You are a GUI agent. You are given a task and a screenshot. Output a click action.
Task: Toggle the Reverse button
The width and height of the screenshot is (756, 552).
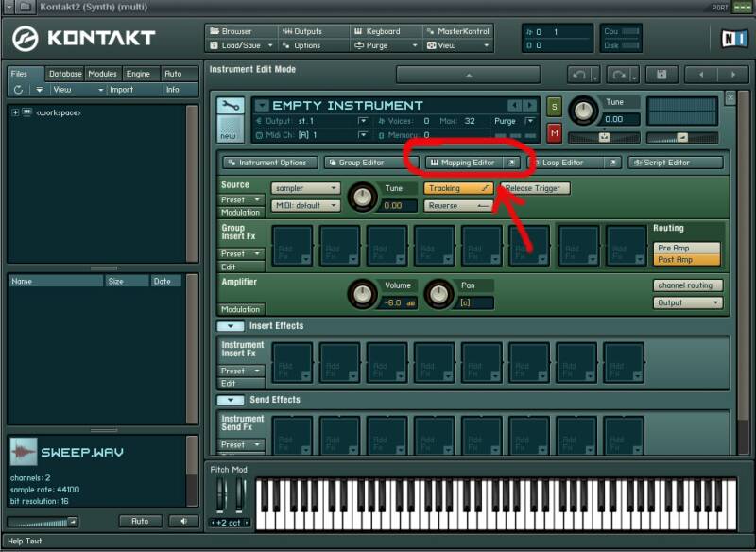click(458, 206)
